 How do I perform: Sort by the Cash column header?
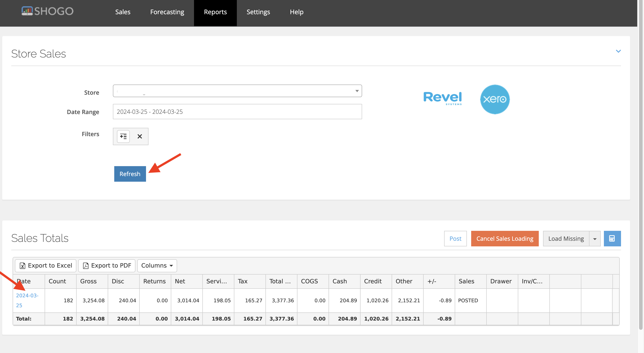[344, 282]
